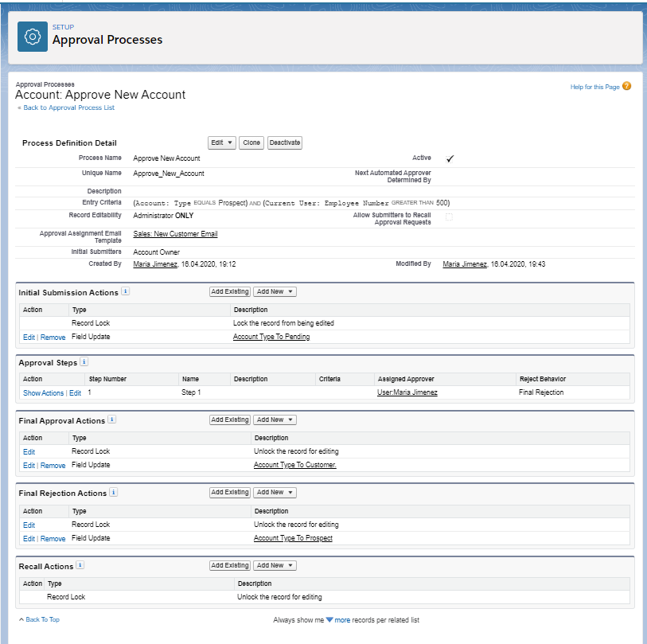Click info icon beside Final Rejection Actions
Image resolution: width=647 pixels, height=644 pixels.
tap(113, 493)
